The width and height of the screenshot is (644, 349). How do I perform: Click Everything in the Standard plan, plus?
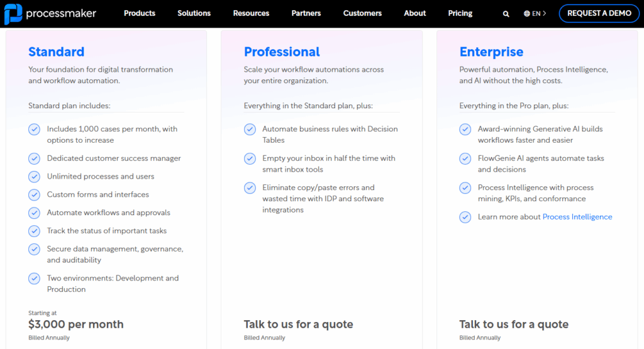308,106
